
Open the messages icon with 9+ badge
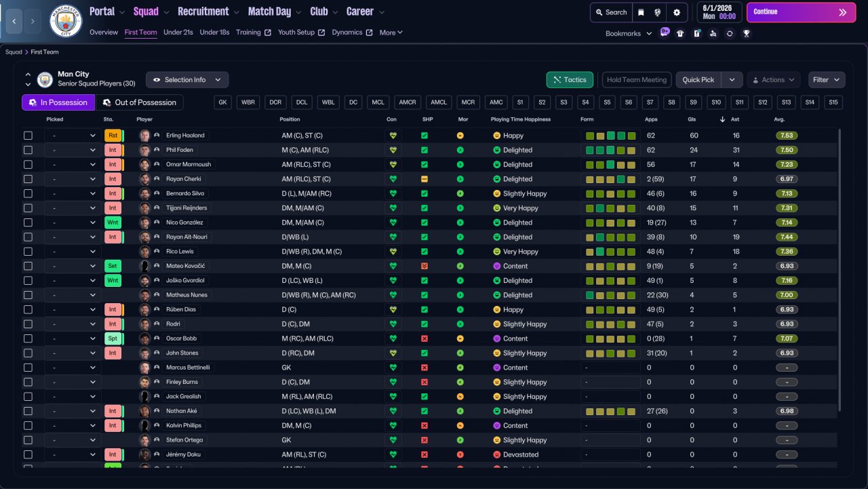pos(664,33)
